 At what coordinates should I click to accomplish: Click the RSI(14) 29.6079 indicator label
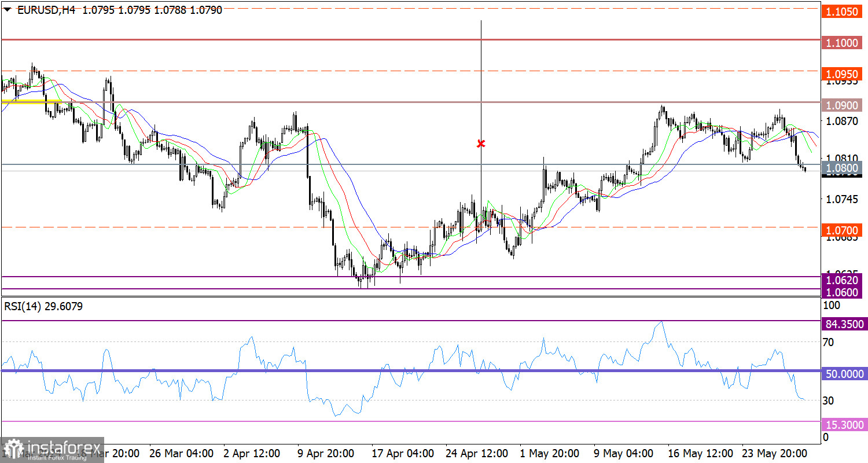point(43,307)
